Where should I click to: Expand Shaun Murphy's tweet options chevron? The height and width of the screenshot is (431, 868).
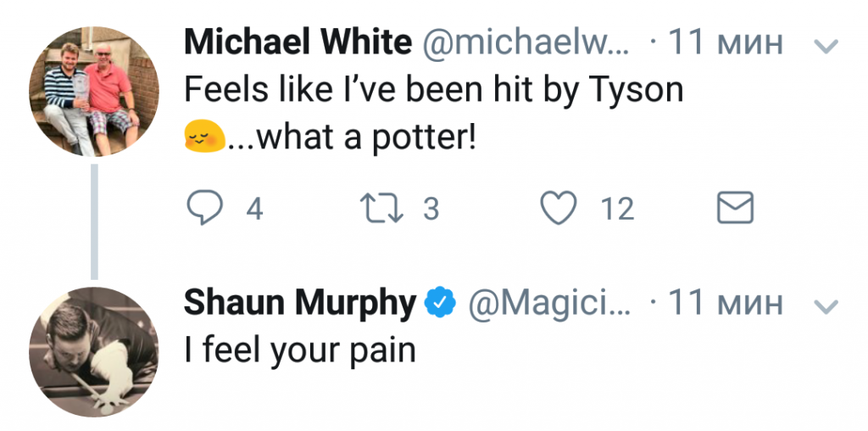[x=825, y=305]
